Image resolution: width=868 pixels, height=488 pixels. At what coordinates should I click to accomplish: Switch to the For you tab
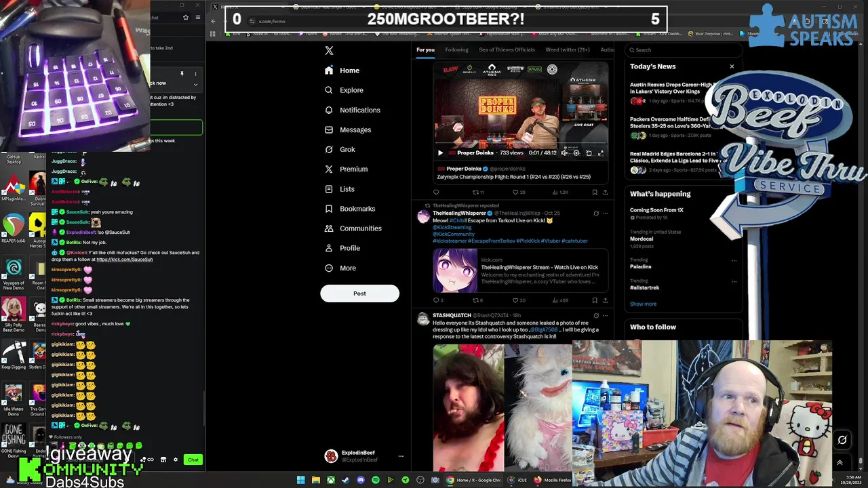point(425,49)
